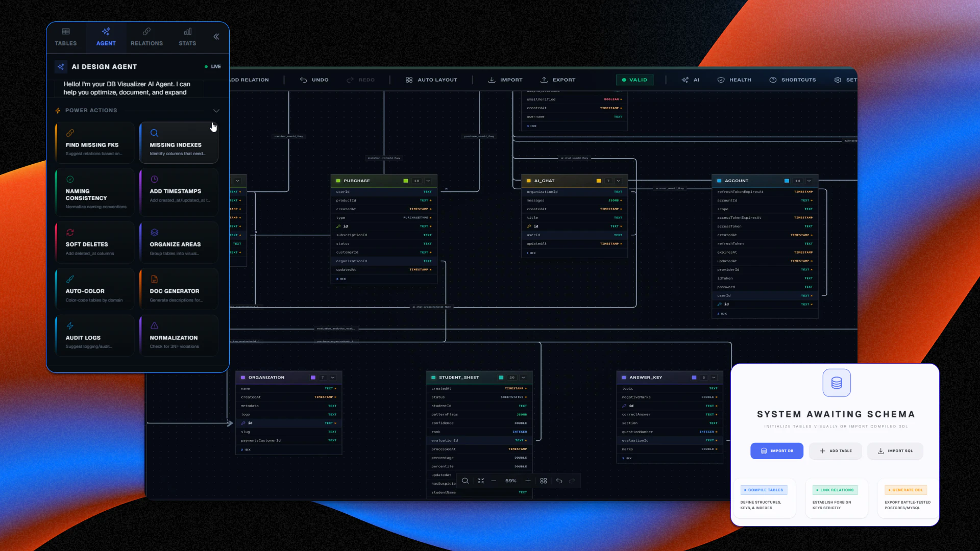Screen dimensions: 980x551
Task: Open the STATS tab
Action: tap(187, 37)
